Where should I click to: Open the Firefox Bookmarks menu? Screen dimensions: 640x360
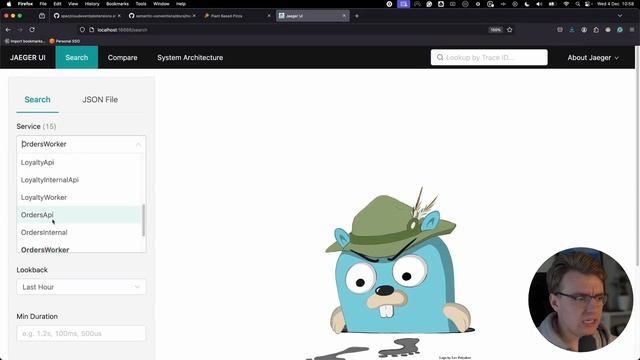click(118, 4)
